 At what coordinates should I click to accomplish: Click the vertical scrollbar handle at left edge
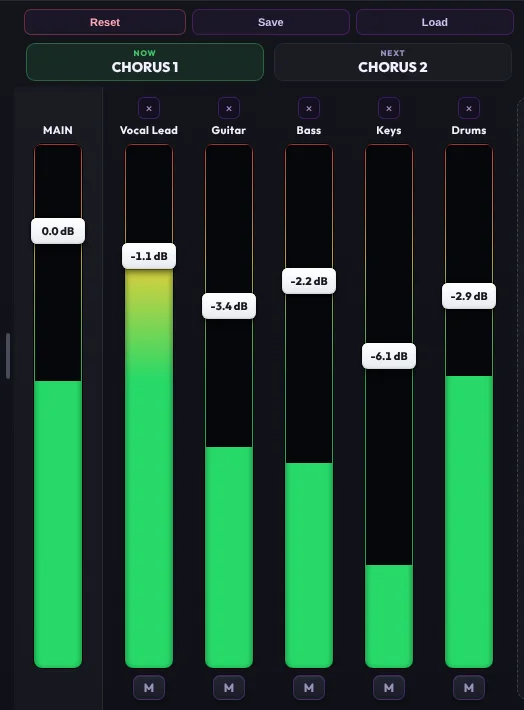(x=8, y=356)
